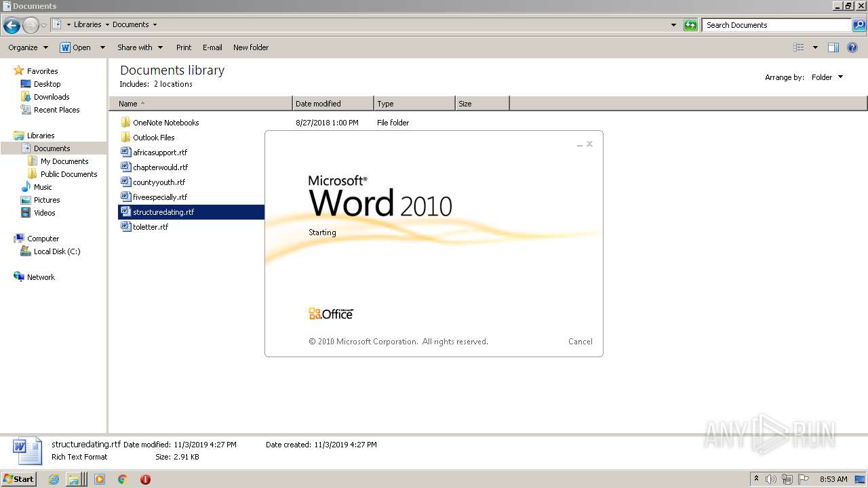
Task: Sort by the Type column header
Action: (414, 104)
